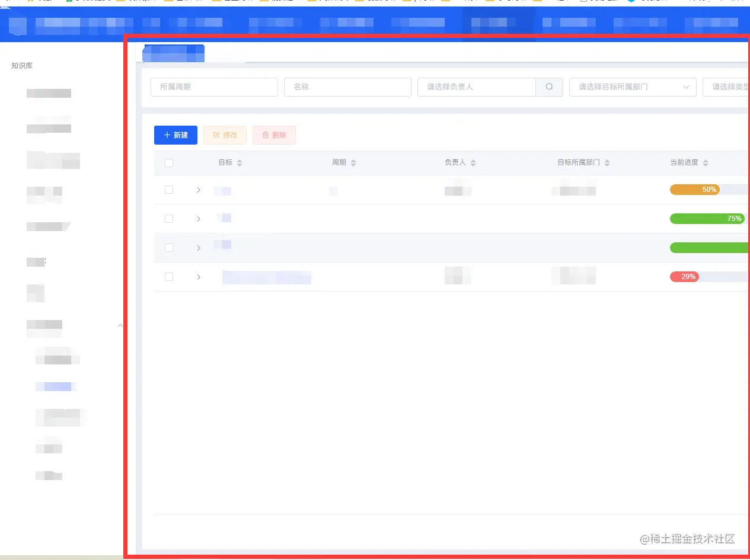The height and width of the screenshot is (560, 750).
Task: Expand the row with the full green bar
Action: pos(199,248)
